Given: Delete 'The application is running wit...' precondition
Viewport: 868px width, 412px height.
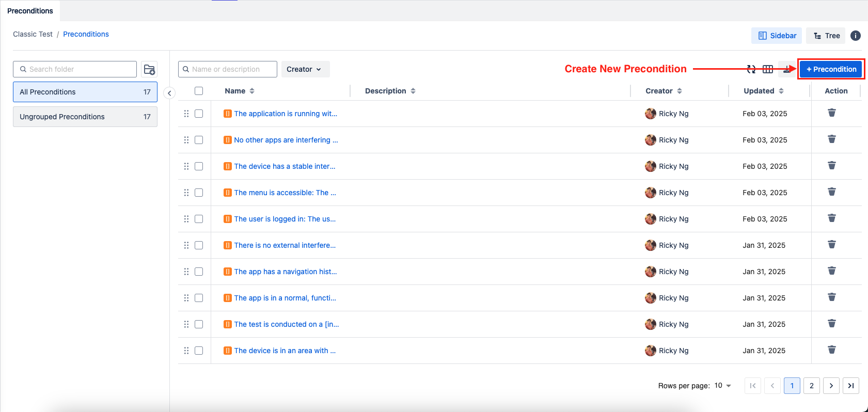Looking at the screenshot, I should coord(831,113).
